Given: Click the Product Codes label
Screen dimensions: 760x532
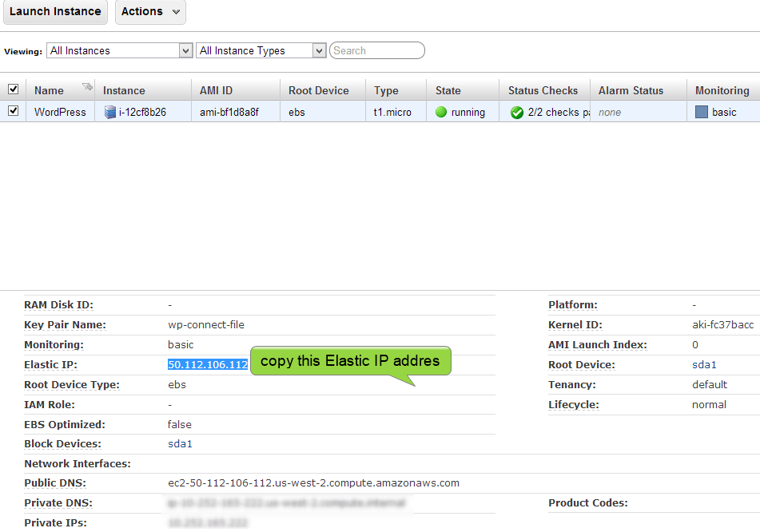Looking at the screenshot, I should [588, 503].
